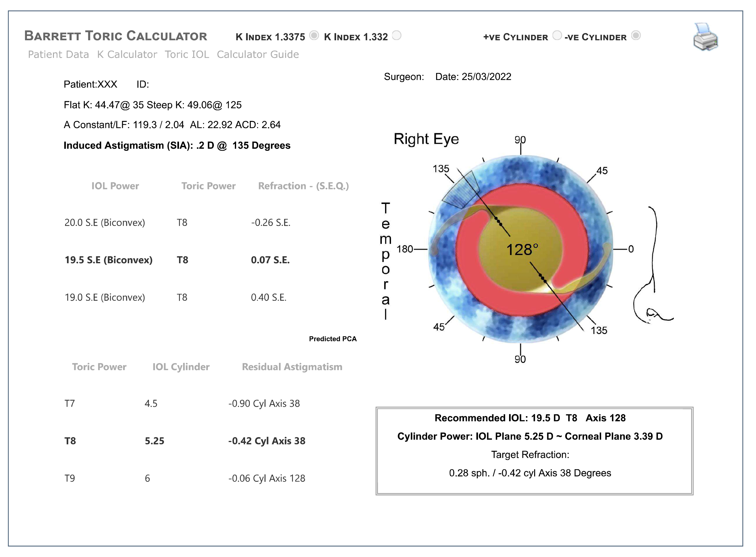Click the IOL Cylinder column header
This screenshot has width=756, height=557.
(181, 366)
